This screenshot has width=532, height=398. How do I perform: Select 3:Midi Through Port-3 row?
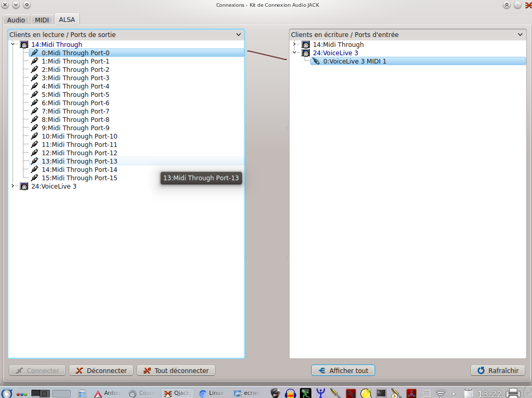pyautogui.click(x=136, y=78)
